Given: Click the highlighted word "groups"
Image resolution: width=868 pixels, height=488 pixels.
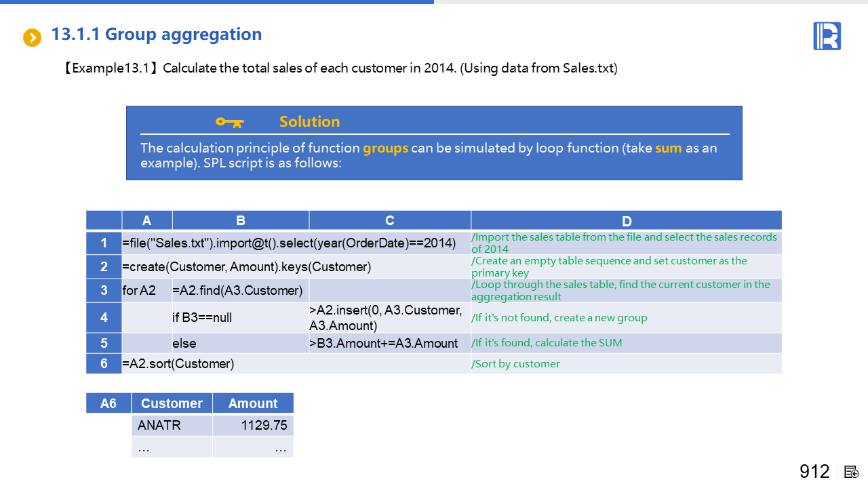Looking at the screenshot, I should pyautogui.click(x=385, y=148).
